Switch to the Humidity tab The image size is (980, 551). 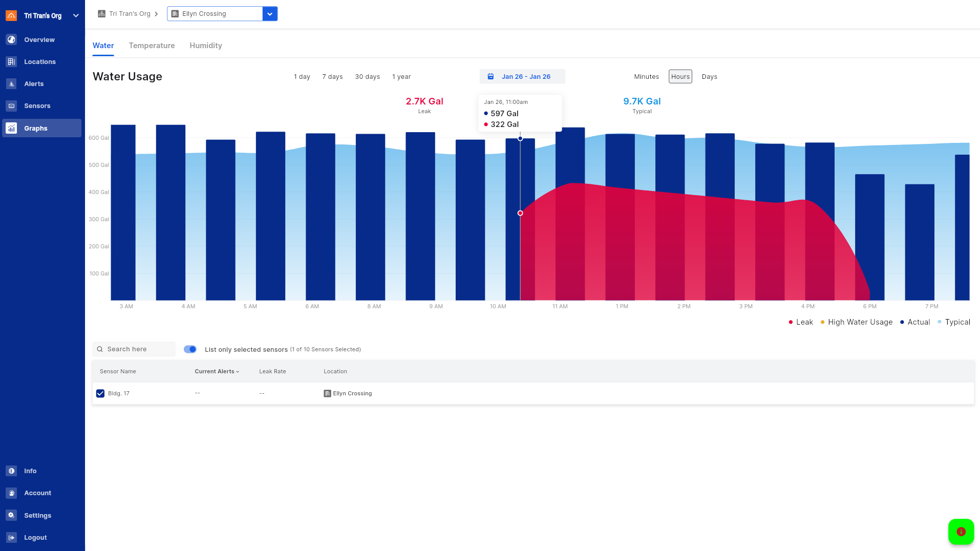click(x=205, y=46)
